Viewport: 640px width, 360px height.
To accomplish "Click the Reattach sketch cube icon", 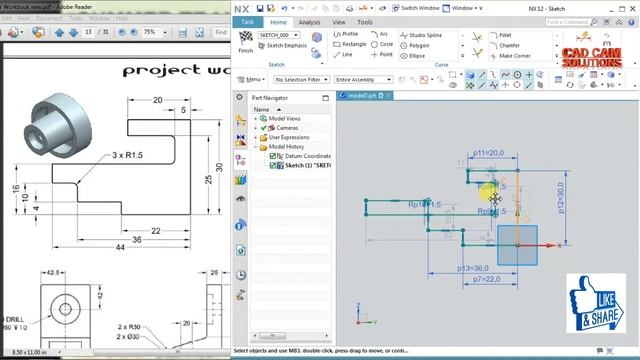I will click(317, 37).
